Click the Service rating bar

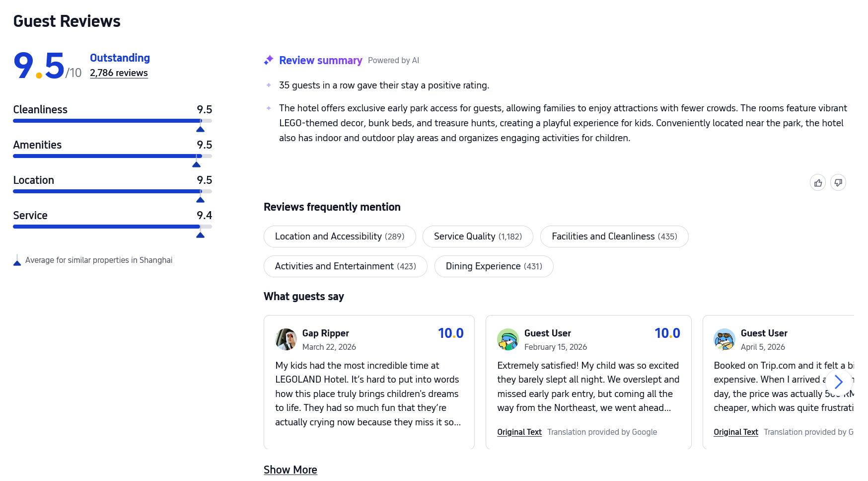pyautogui.click(x=112, y=227)
